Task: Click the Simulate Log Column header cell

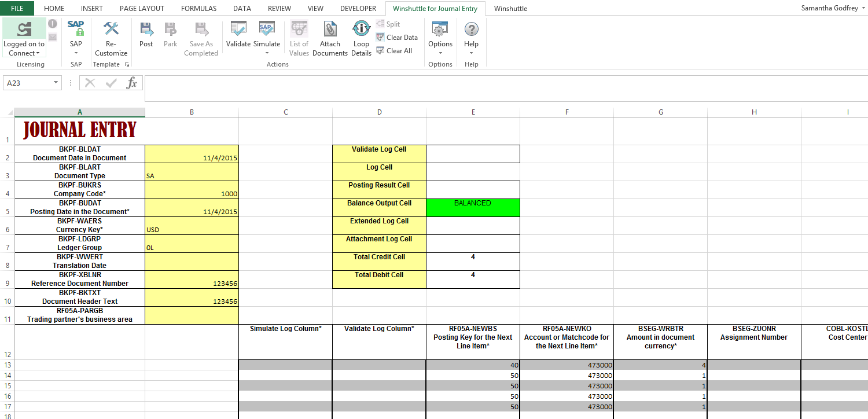Action: click(285, 342)
